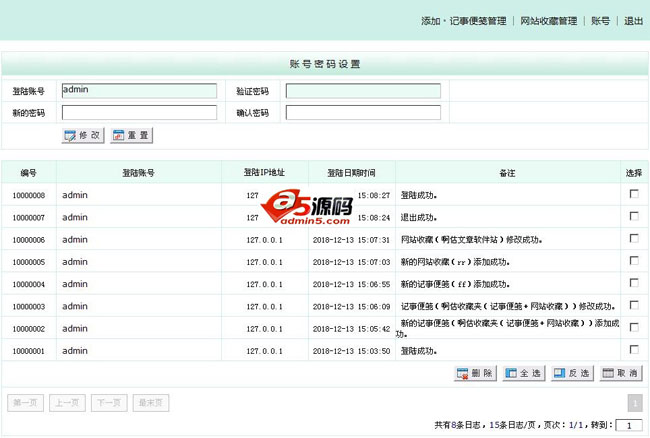
Task: Click the 修改 (modify) button
Action: click(x=82, y=135)
